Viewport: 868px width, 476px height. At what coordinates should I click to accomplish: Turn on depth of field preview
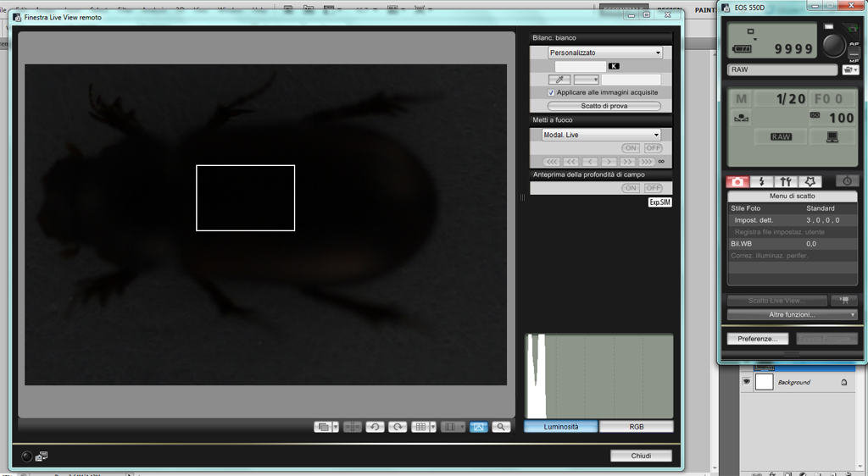pyautogui.click(x=630, y=188)
